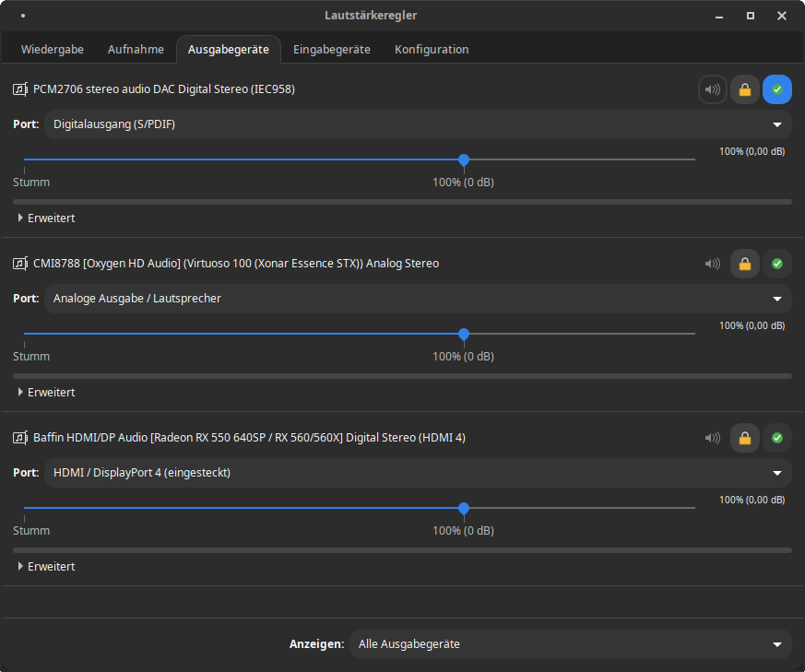
Task: Expand Erweitert section for Baffin HDMI Audio
Action: pos(46,566)
